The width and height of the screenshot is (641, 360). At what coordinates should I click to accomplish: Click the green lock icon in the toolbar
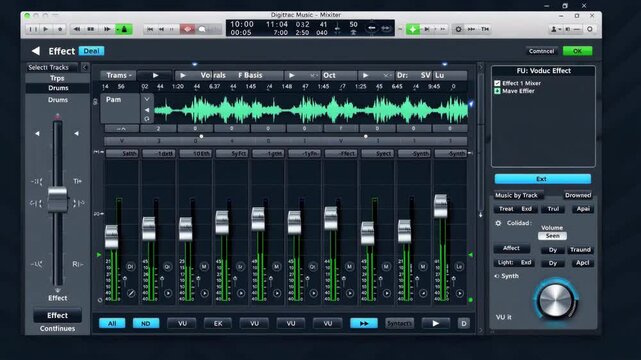coord(124,29)
